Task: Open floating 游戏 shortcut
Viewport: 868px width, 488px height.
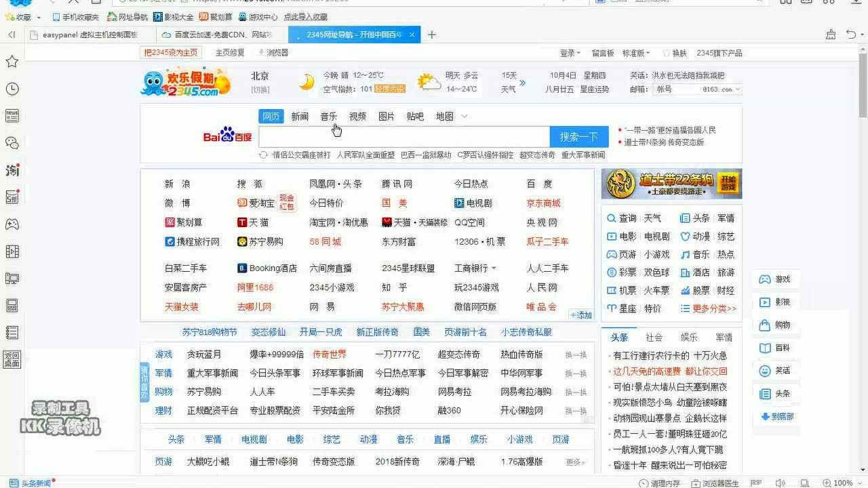Action: coord(774,279)
